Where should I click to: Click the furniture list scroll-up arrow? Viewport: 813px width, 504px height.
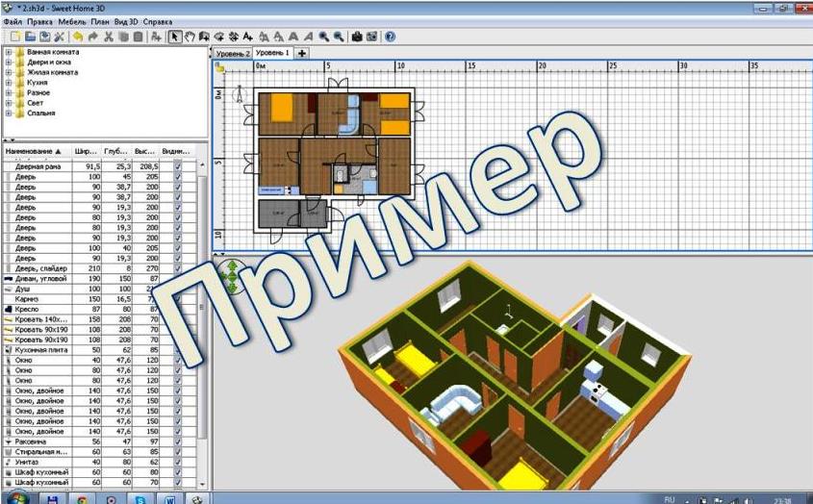pos(202,164)
